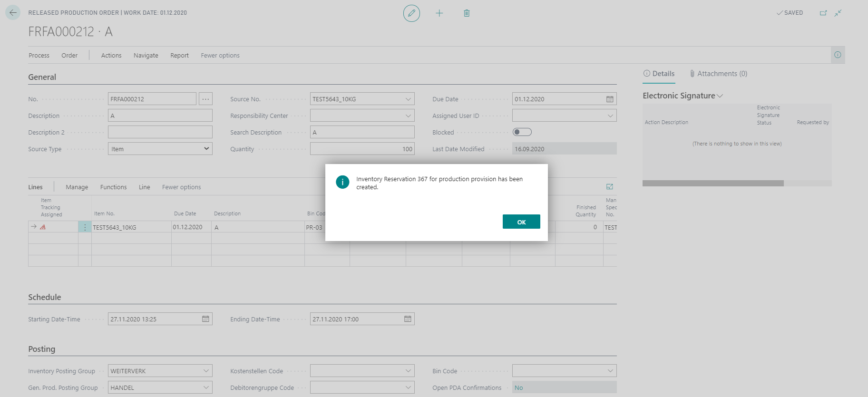Image resolution: width=868 pixels, height=397 pixels.
Task: Open the Bin Code dropdown in Posting
Action: coord(610,371)
